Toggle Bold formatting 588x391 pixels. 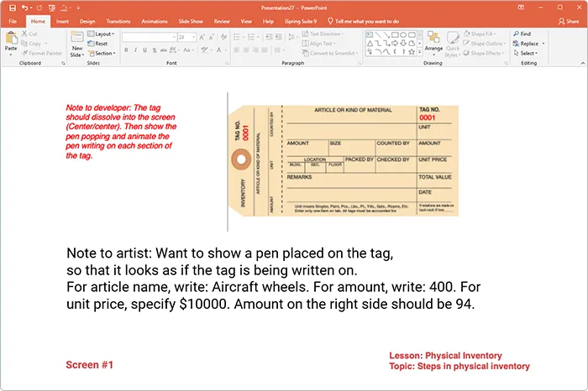126,50
